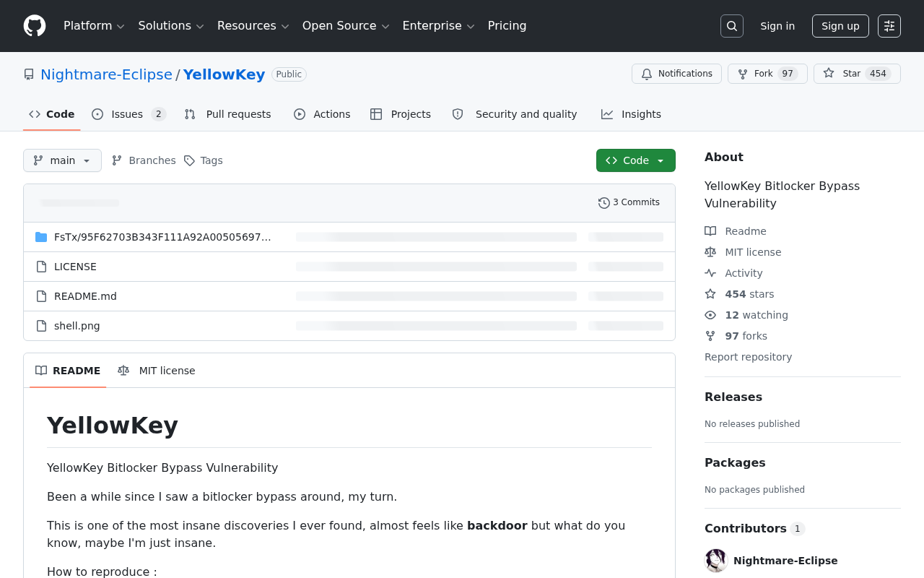Viewport: 924px width, 578px height.
Task: Open the LICENSE file name link
Action: pyautogui.click(x=75, y=267)
